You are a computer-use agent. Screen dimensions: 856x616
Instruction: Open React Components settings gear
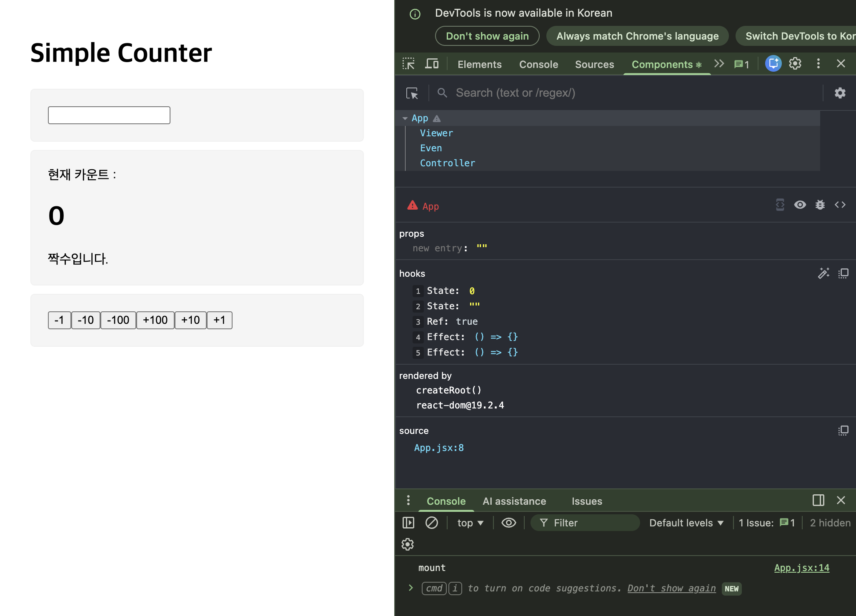point(840,93)
